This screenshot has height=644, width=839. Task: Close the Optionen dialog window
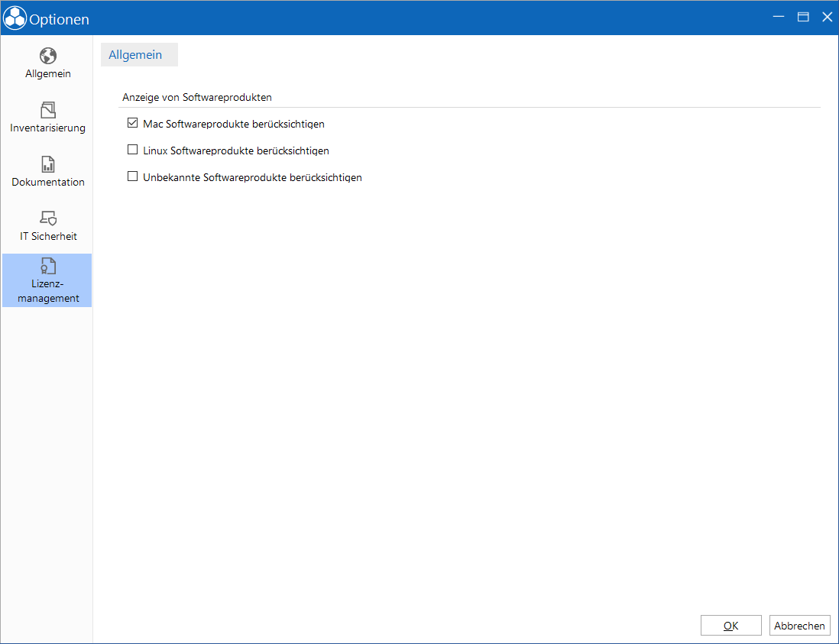(828, 17)
